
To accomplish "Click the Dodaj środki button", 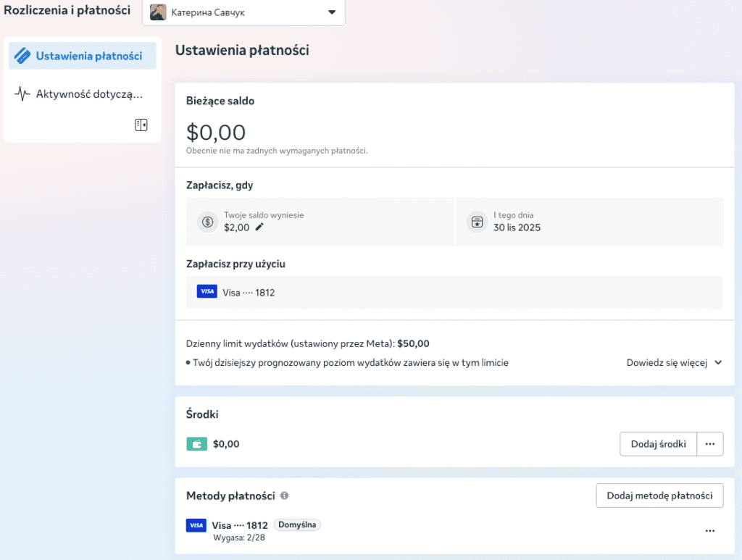I will (x=658, y=444).
